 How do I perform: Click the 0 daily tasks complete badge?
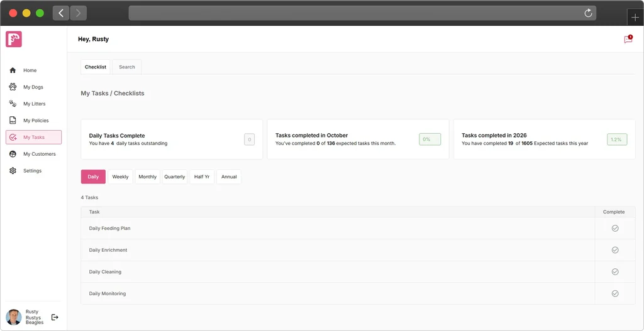point(249,139)
